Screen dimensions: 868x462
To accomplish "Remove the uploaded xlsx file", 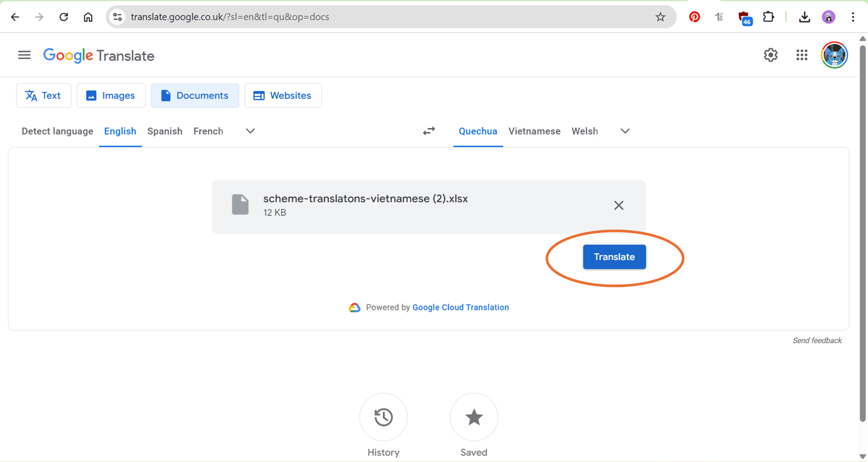I will 618,205.
